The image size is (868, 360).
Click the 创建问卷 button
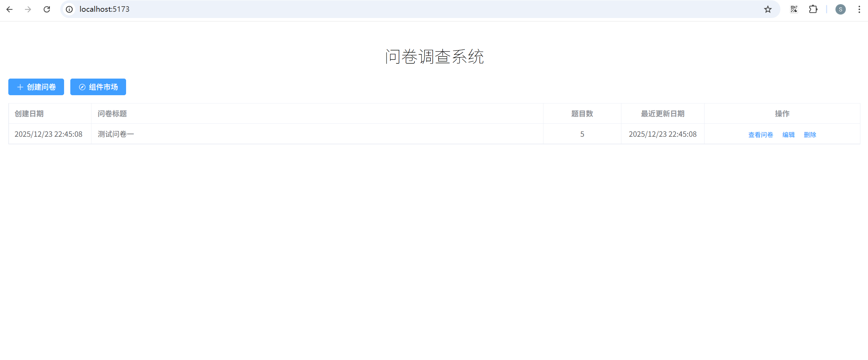pos(36,87)
